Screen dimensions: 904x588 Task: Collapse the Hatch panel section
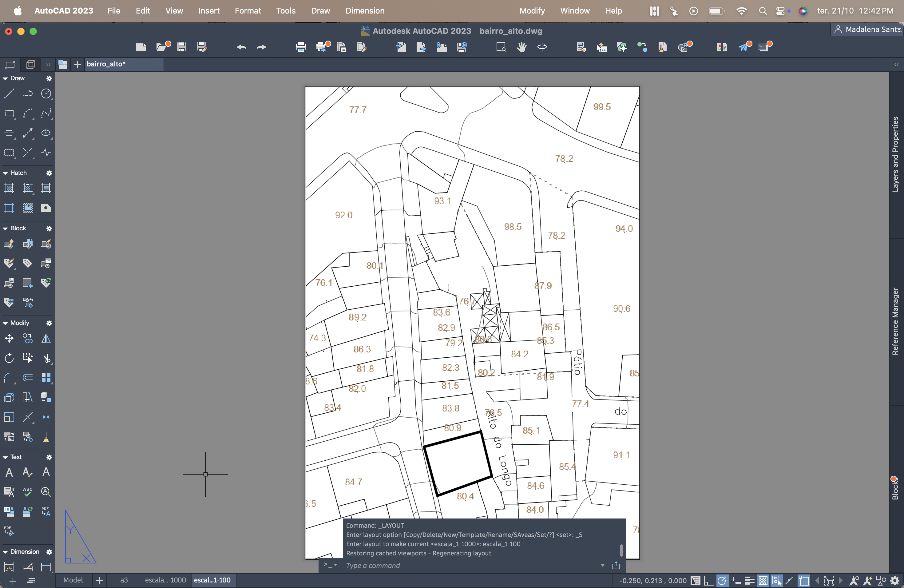tap(5, 173)
